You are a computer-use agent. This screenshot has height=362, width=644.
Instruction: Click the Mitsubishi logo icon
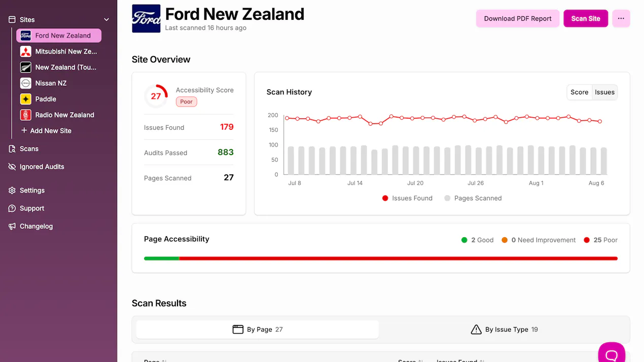25,51
